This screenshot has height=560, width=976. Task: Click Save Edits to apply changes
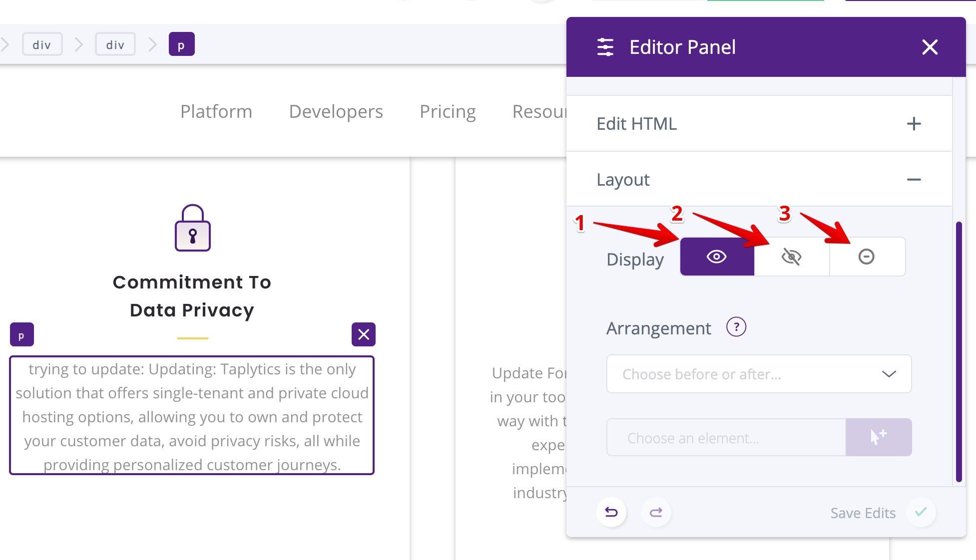pyautogui.click(x=864, y=513)
